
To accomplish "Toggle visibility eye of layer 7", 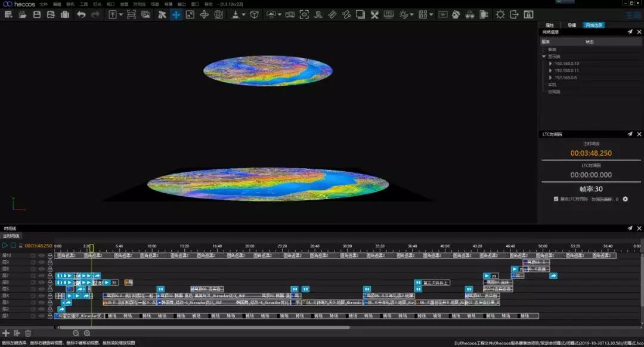I will pyautogui.click(x=42, y=275).
